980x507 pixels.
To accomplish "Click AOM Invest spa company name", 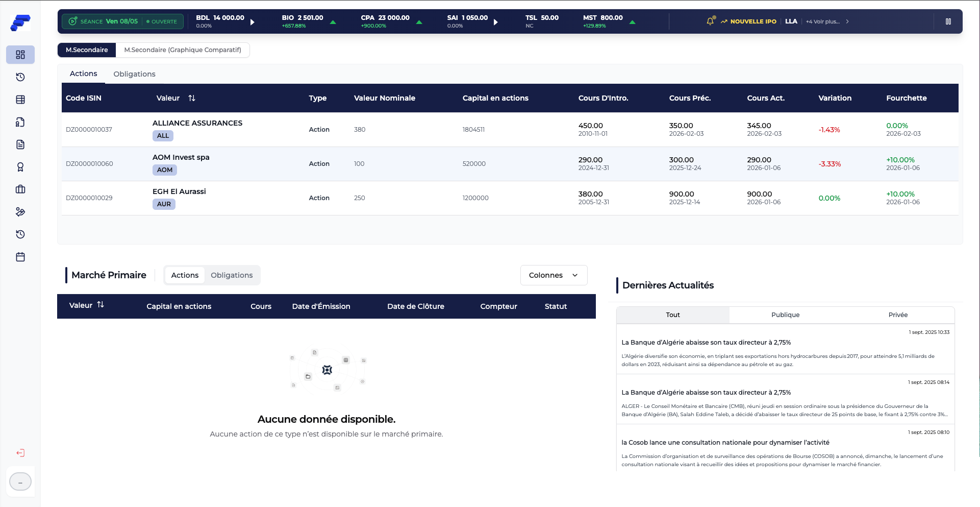I will [181, 157].
